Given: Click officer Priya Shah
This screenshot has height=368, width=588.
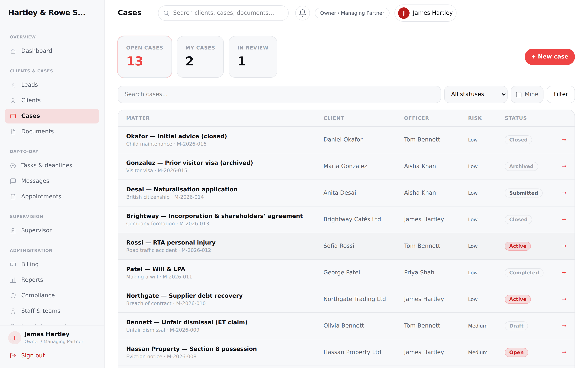Looking at the screenshot, I should point(419,273).
